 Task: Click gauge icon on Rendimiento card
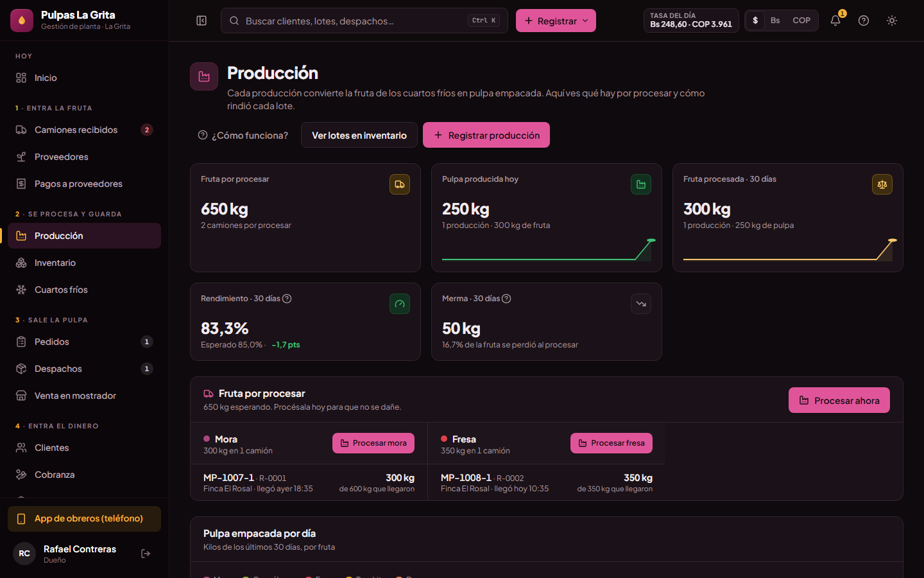pos(400,304)
